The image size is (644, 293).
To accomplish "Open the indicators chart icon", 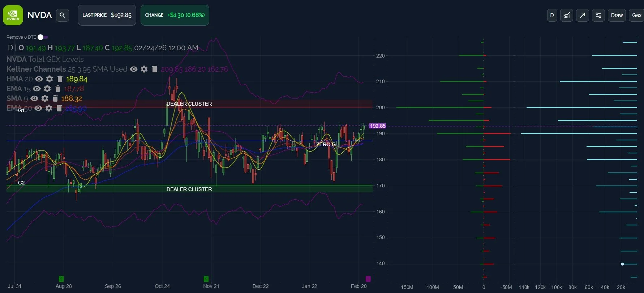I will click(x=567, y=15).
